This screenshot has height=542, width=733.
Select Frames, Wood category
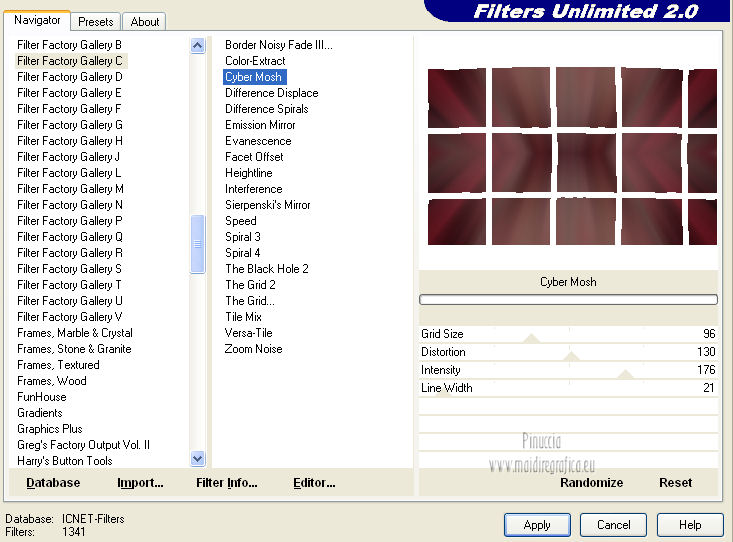pyautogui.click(x=51, y=381)
